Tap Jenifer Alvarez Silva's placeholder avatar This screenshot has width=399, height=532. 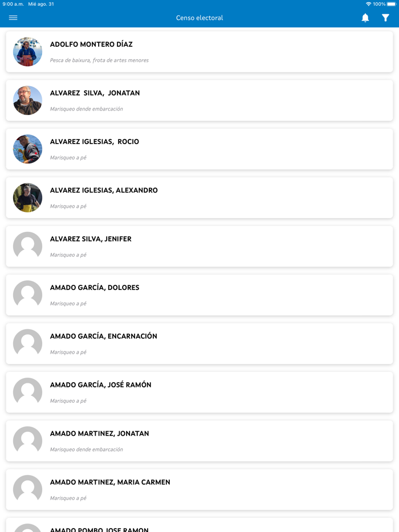[x=27, y=246]
